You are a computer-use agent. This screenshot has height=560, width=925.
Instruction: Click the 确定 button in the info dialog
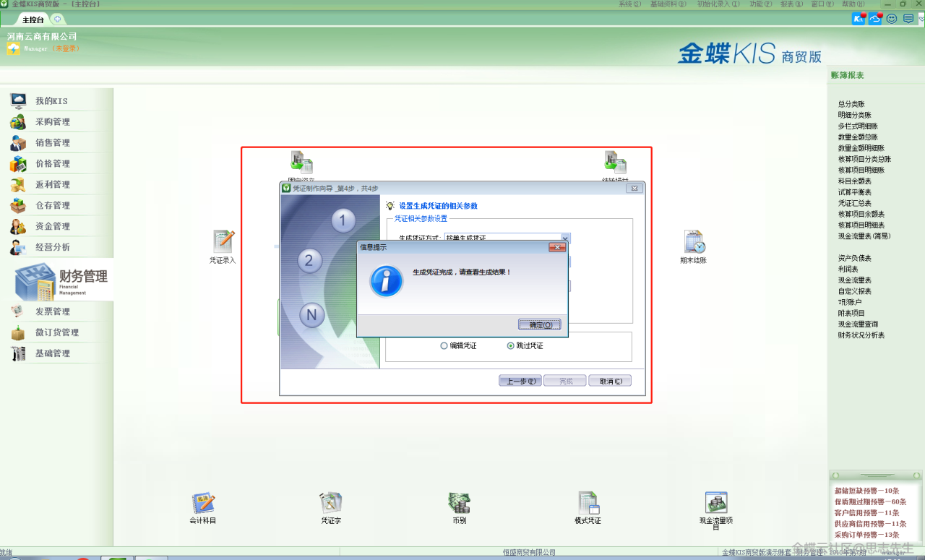coord(539,325)
